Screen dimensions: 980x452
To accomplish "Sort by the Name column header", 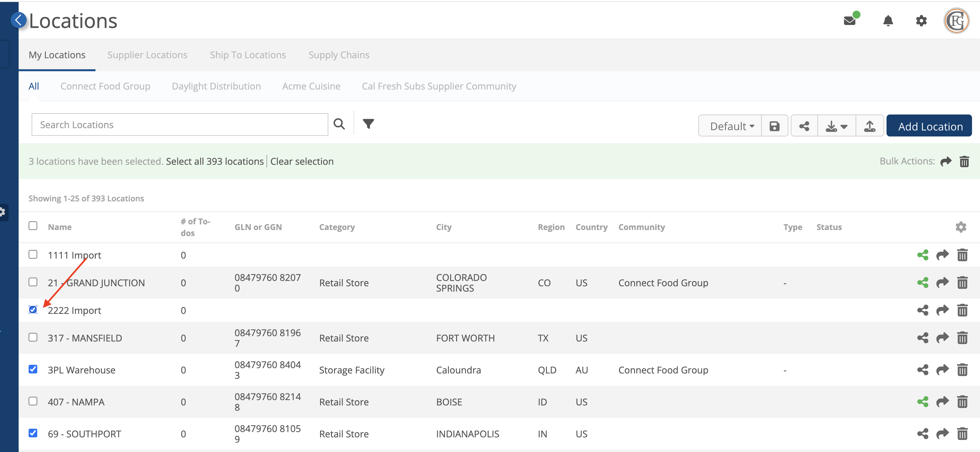I will coord(60,227).
